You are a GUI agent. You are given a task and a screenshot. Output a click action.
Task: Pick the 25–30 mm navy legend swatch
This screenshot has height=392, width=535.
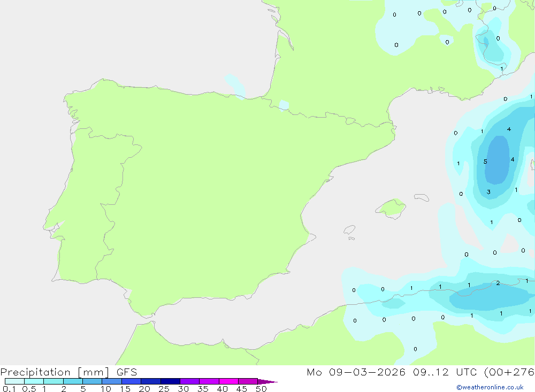[x=170, y=381]
